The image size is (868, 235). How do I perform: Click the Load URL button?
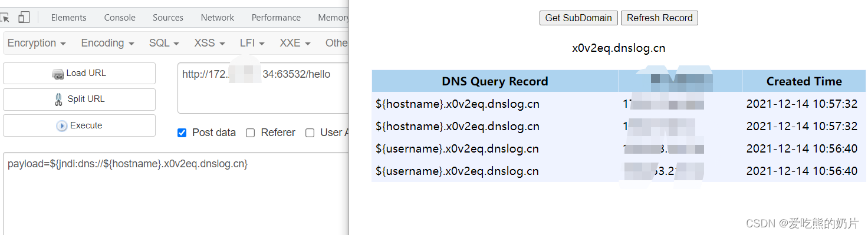tap(79, 74)
